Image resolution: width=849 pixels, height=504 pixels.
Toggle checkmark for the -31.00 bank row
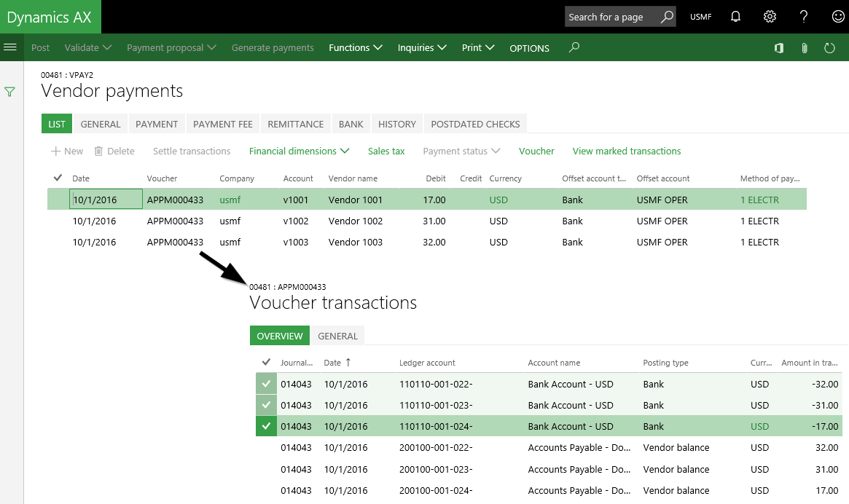click(x=266, y=405)
